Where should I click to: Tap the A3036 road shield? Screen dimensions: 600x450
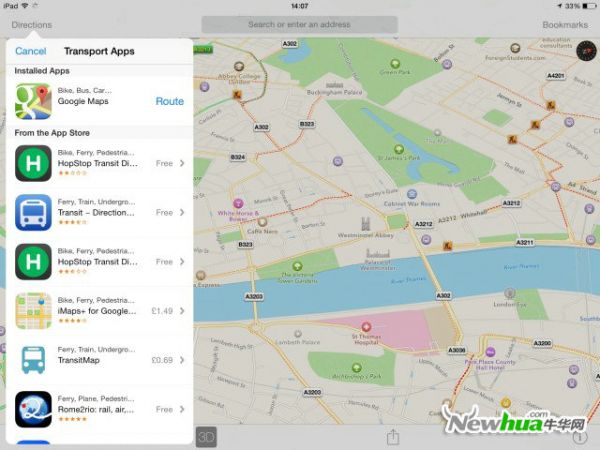(x=457, y=350)
